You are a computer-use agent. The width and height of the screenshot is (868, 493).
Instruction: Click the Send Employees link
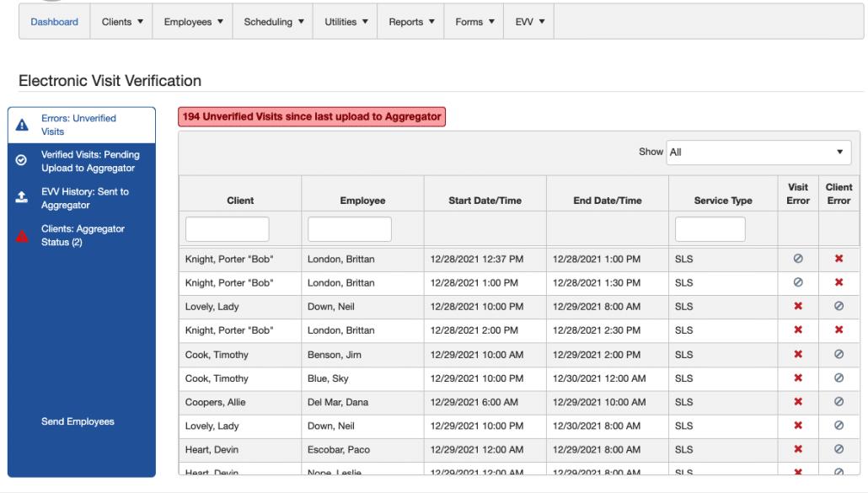[78, 421]
